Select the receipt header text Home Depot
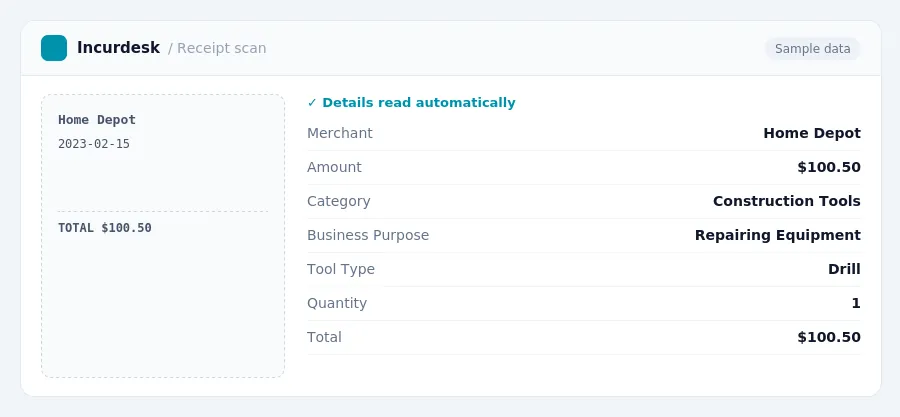Viewport: 900px width, 417px height. [97, 120]
